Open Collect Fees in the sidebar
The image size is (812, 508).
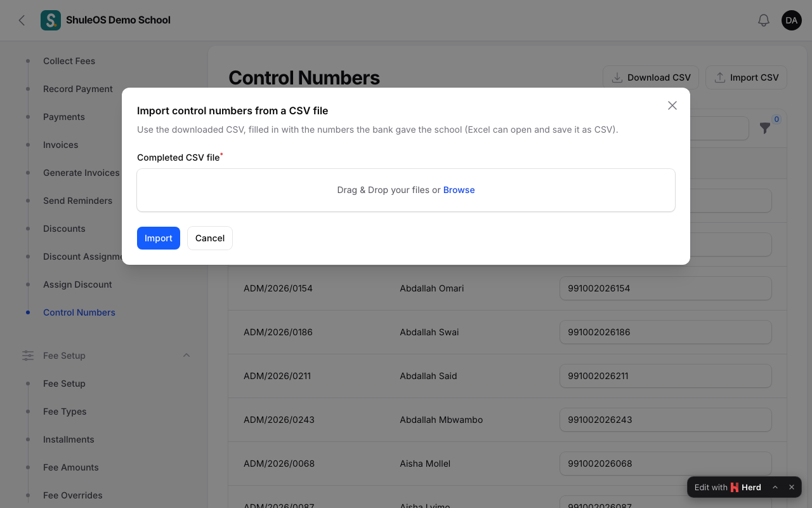pyautogui.click(x=69, y=61)
